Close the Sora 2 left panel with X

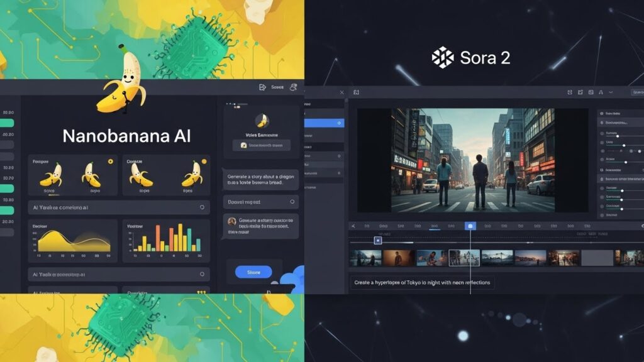[x=341, y=92]
